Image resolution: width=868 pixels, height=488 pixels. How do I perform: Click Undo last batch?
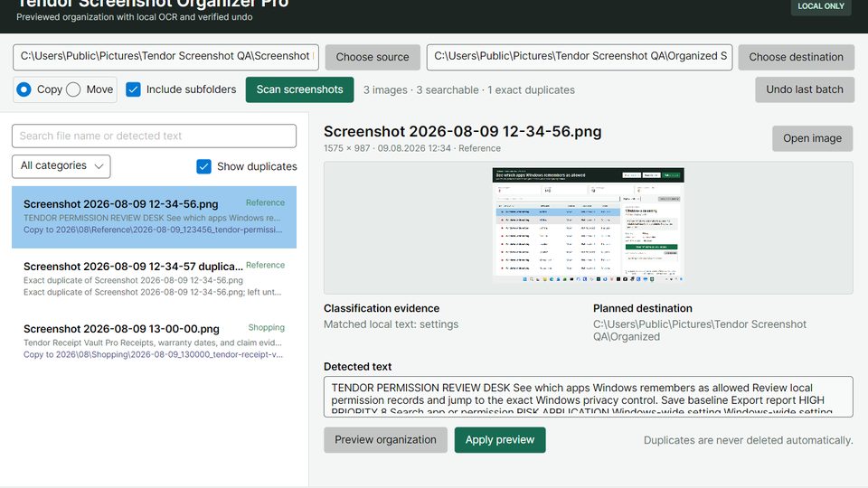805,89
